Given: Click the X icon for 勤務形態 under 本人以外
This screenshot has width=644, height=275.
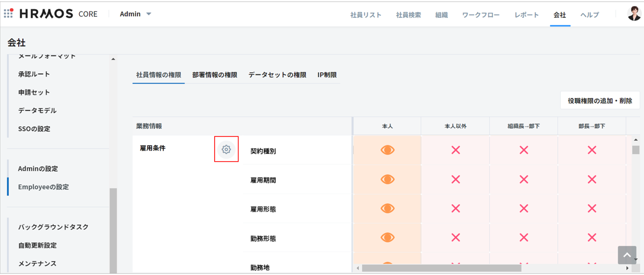Looking at the screenshot, I should (x=455, y=237).
